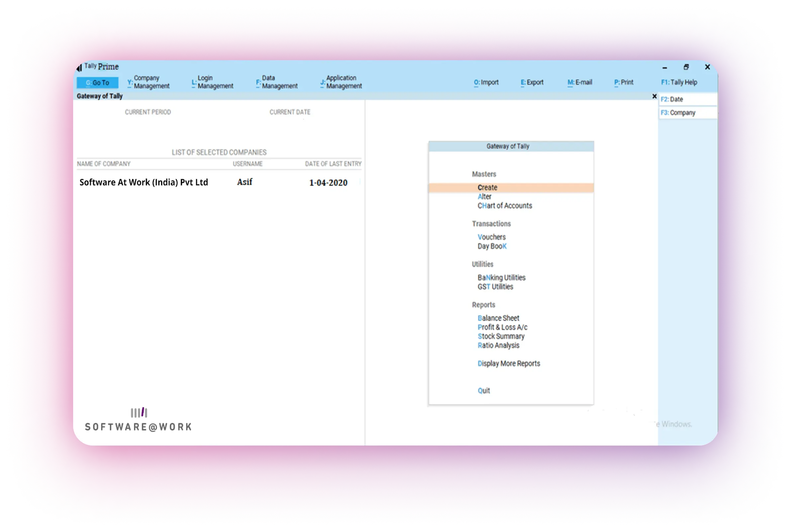Open the G: Go To menu
This screenshot has width=792, height=532.
(97, 82)
